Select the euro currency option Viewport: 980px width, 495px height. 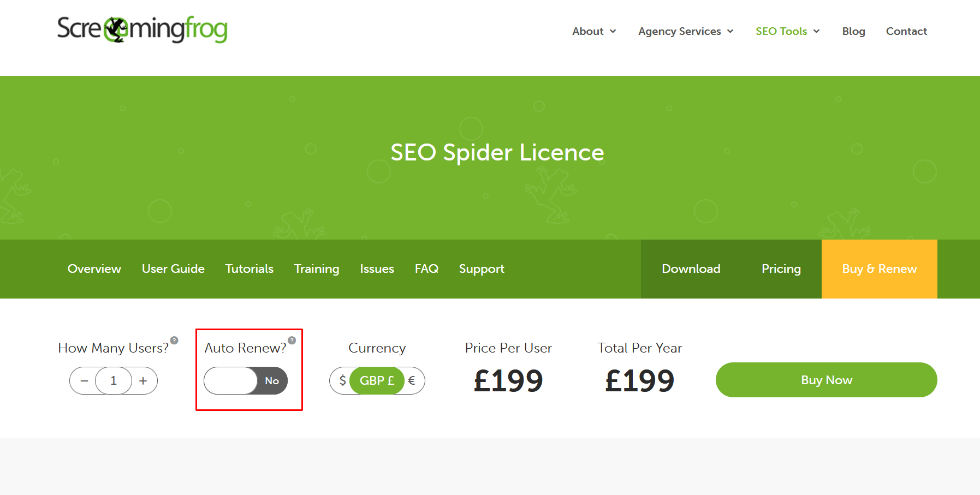pos(412,380)
